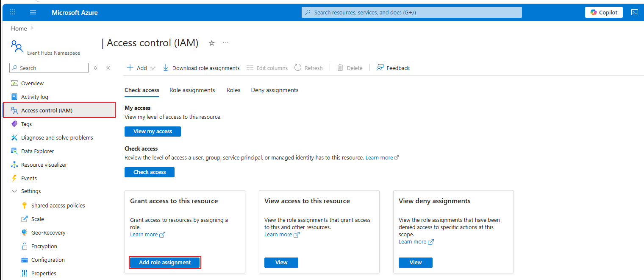Open Shared access policies menu item

[x=58, y=205]
